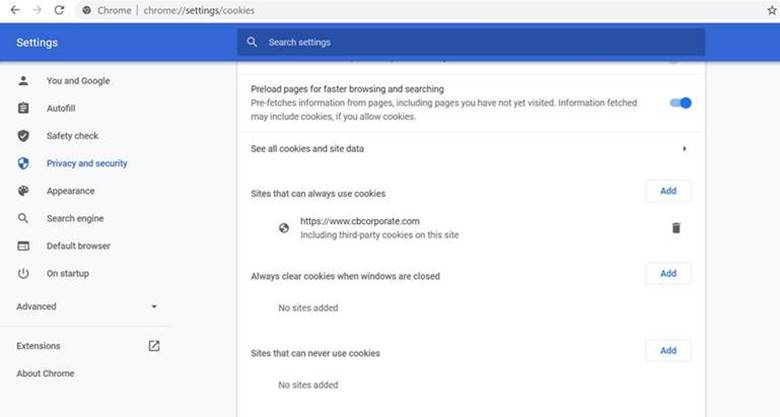Bookmark this page with the star icon
The image size is (780, 417).
772,9
